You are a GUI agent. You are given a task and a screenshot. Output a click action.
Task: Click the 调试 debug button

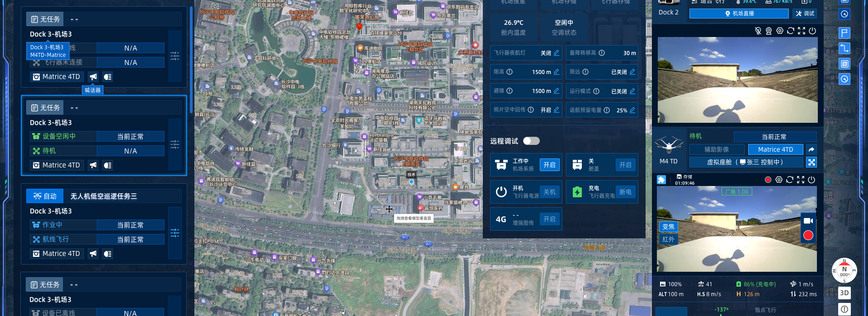pyautogui.click(x=805, y=14)
